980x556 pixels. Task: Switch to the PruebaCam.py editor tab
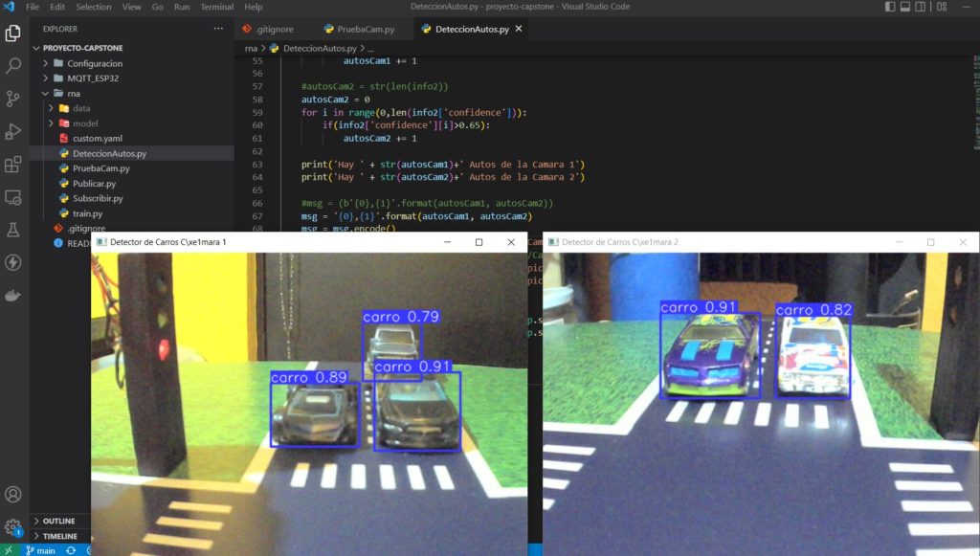pyautogui.click(x=366, y=29)
